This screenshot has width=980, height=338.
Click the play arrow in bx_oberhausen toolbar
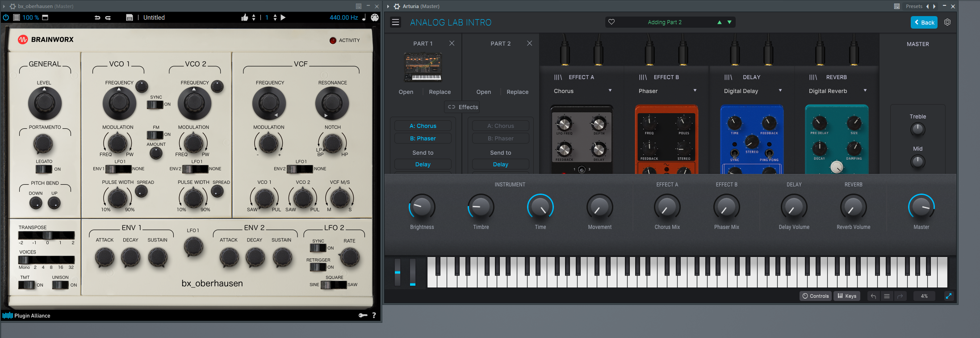click(283, 17)
